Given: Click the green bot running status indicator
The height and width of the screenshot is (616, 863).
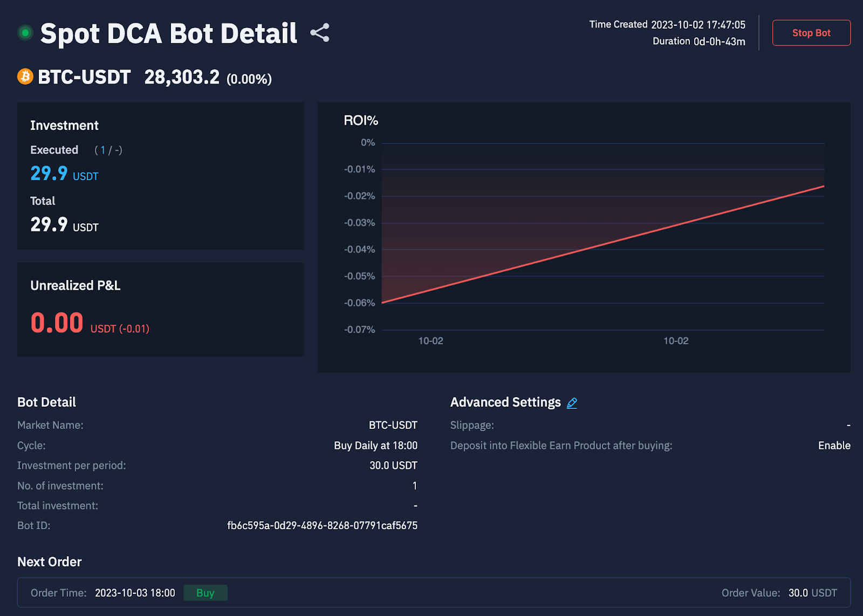Looking at the screenshot, I should [x=25, y=33].
